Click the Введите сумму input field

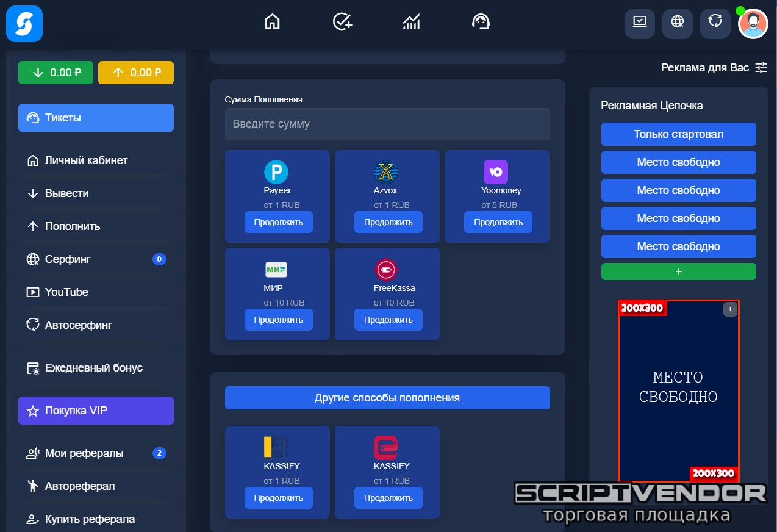click(387, 124)
